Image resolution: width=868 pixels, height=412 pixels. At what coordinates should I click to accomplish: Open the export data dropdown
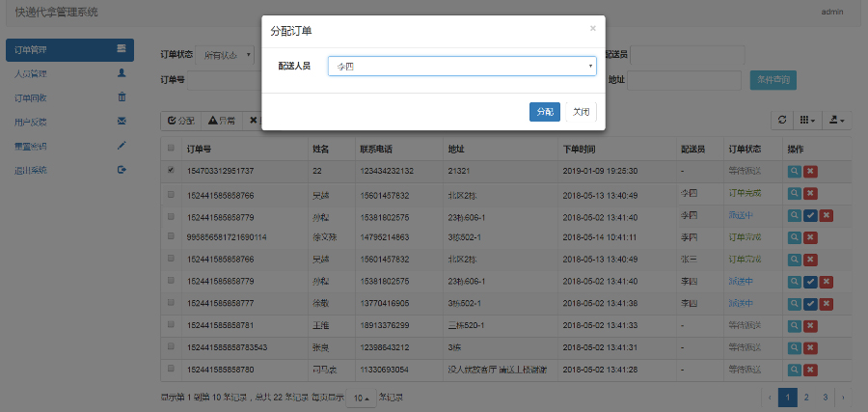(x=836, y=121)
